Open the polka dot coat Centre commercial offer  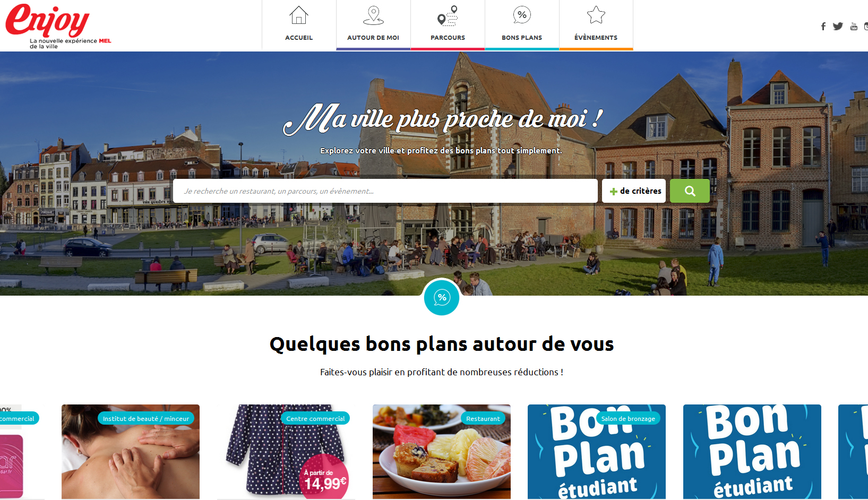click(x=286, y=452)
